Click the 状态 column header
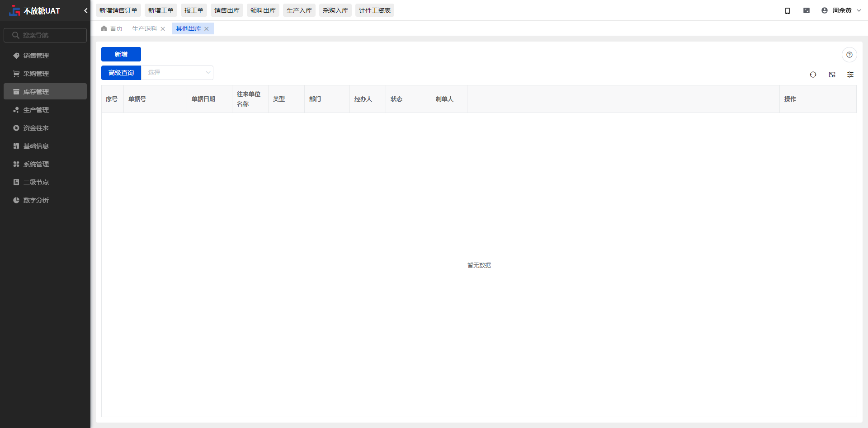This screenshot has width=868, height=428. click(x=408, y=99)
